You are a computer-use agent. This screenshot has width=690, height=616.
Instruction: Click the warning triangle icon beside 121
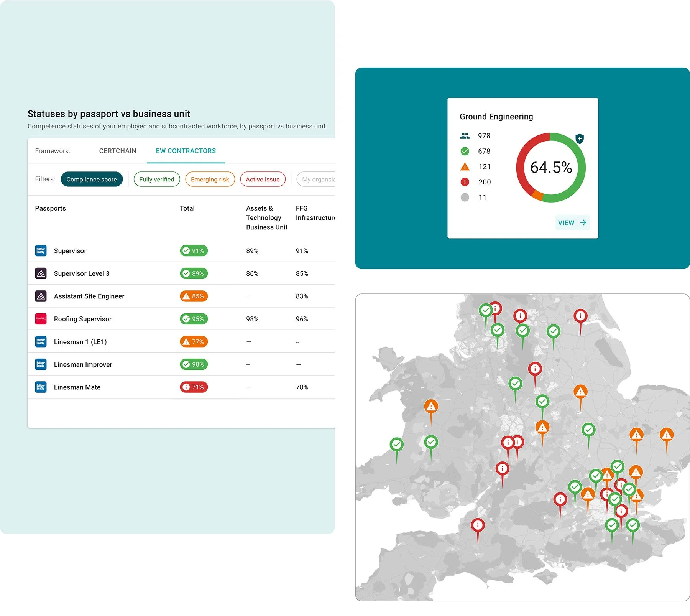click(465, 166)
